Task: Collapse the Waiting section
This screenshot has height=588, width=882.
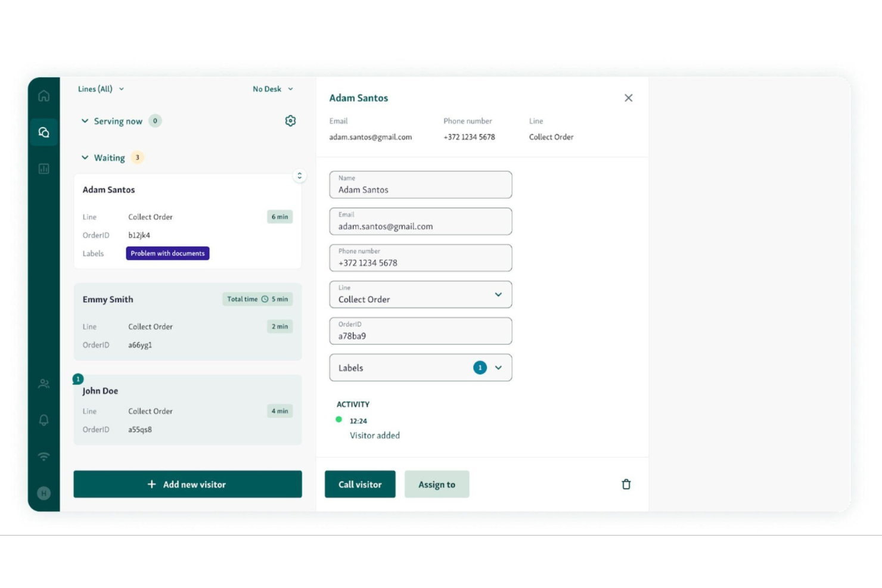Action: click(85, 157)
